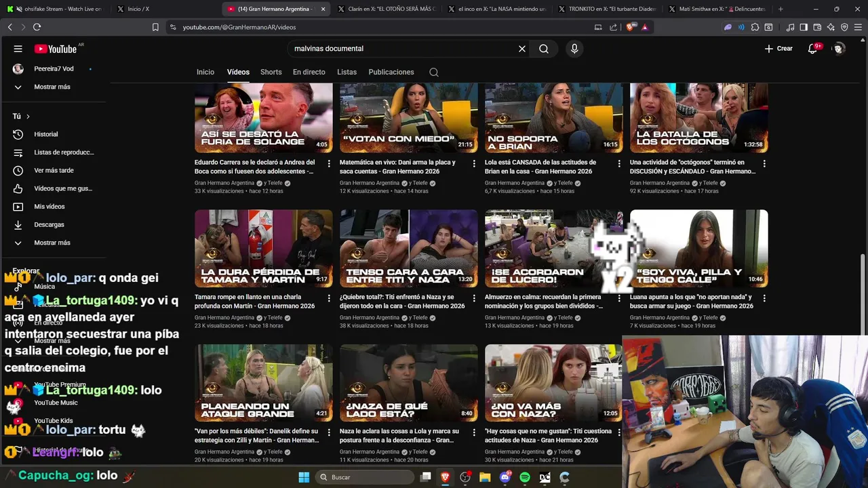
Task: Switch to the Shorts channel tab
Action: pyautogui.click(x=271, y=73)
